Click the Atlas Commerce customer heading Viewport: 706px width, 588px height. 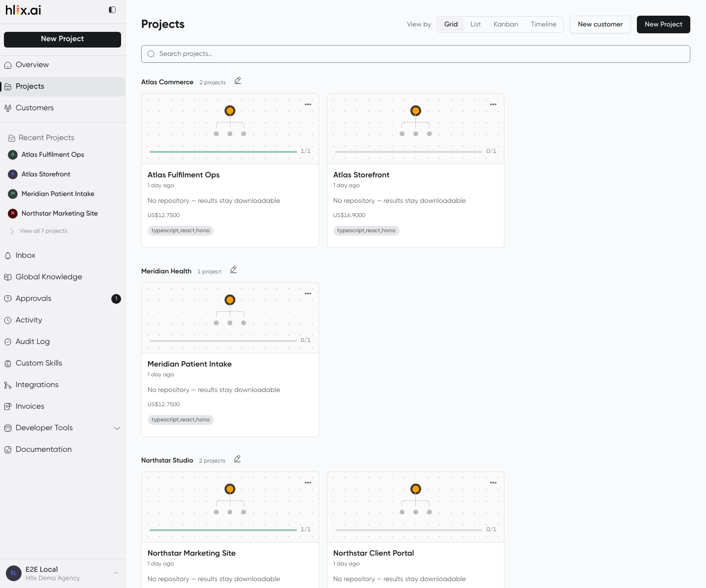click(x=167, y=82)
